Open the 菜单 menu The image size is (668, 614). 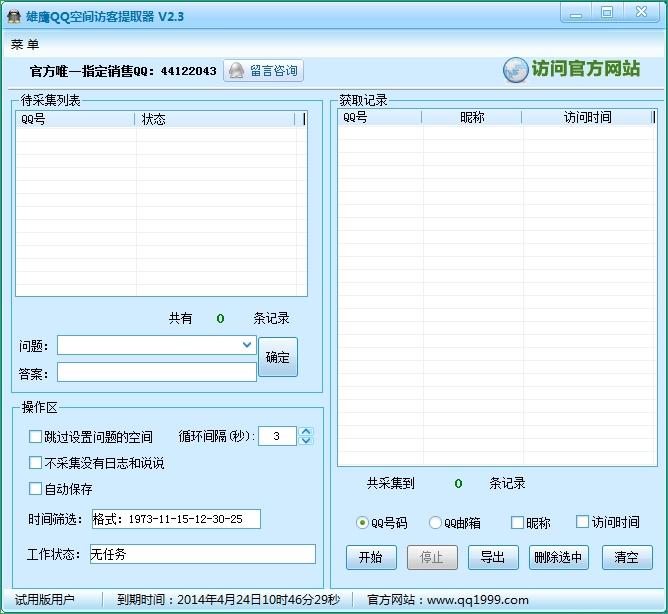point(25,45)
